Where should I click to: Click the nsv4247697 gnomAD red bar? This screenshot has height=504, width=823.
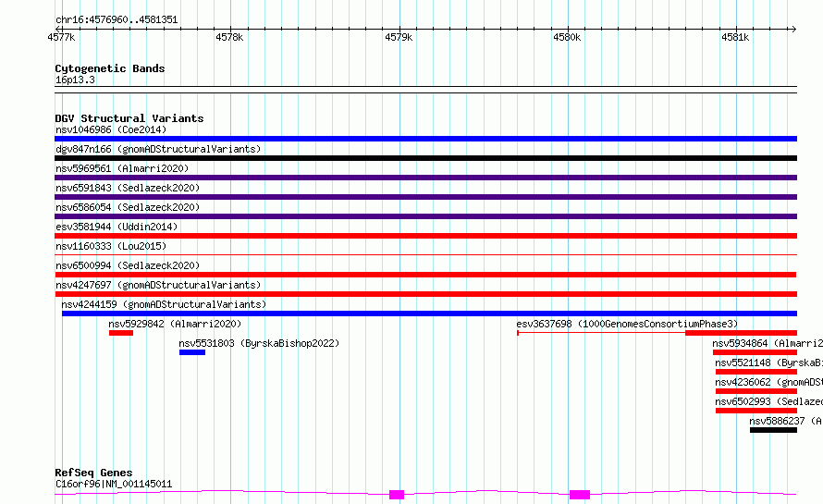point(425,294)
